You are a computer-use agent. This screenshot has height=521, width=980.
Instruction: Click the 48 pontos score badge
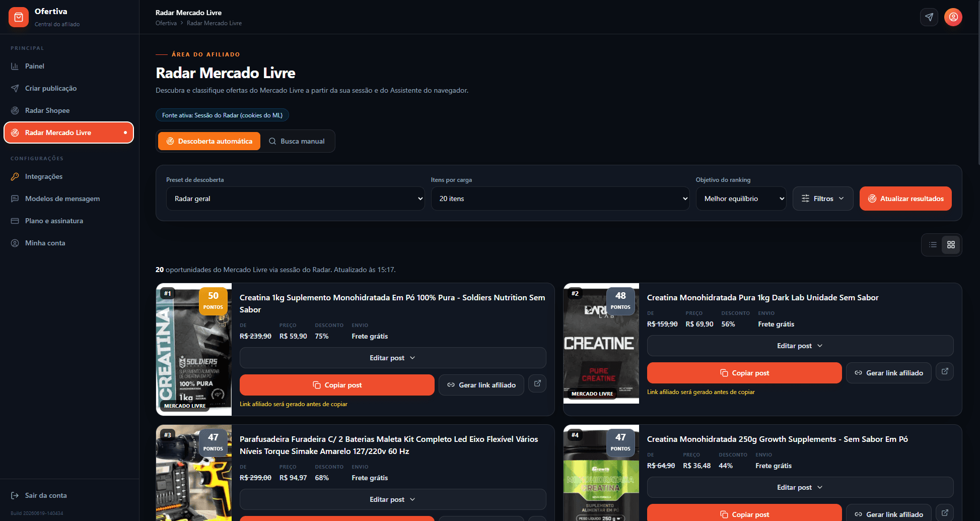[x=620, y=301]
